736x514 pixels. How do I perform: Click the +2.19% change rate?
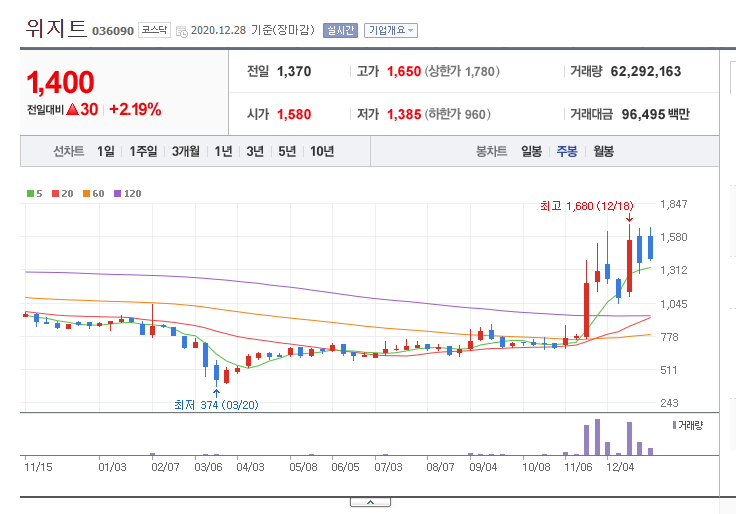(x=135, y=109)
